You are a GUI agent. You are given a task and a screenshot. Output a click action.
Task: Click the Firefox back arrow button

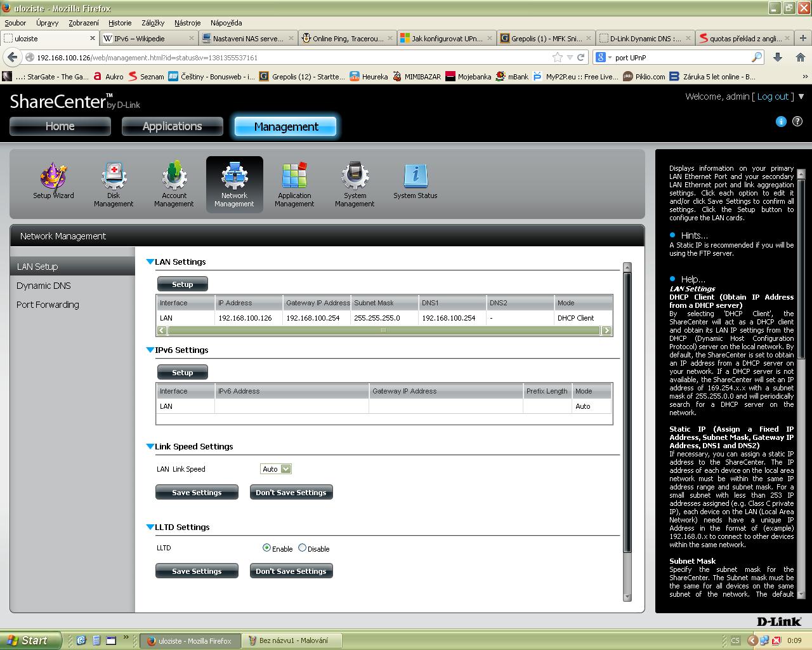click(x=12, y=57)
